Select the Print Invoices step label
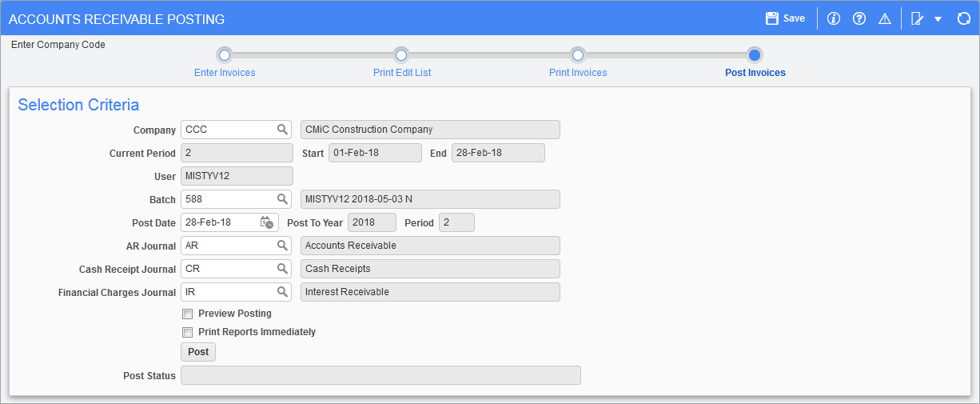980x404 pixels. [578, 73]
